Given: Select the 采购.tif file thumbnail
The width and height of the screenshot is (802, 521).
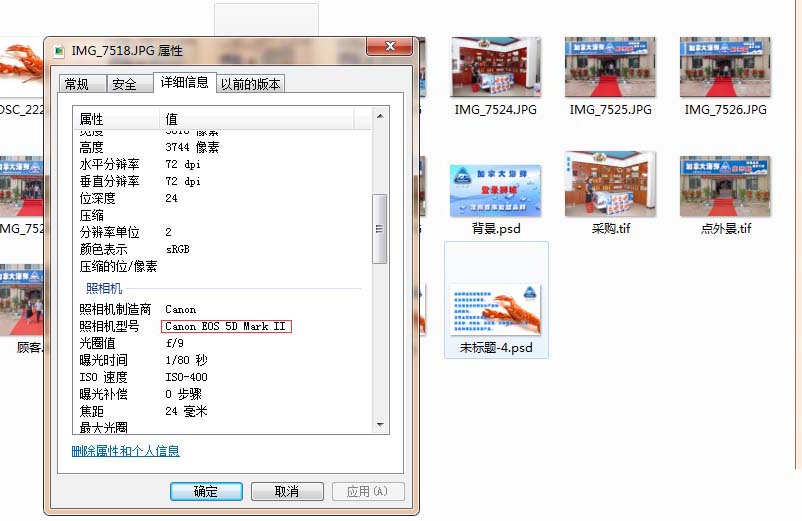Looking at the screenshot, I should point(610,184).
